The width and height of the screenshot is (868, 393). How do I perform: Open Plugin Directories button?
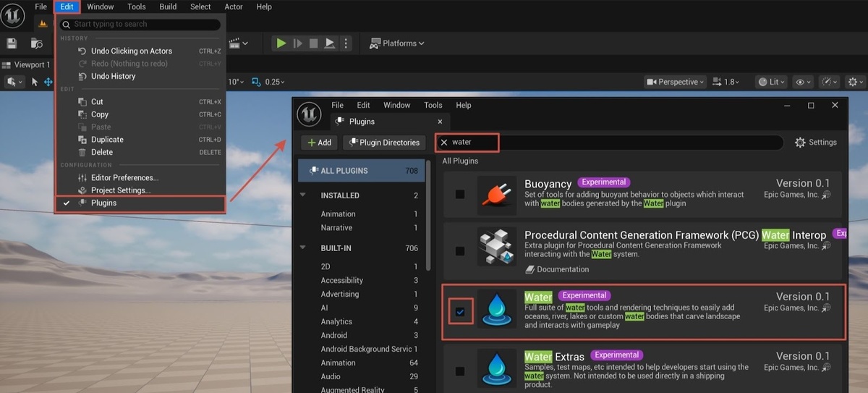(x=383, y=143)
